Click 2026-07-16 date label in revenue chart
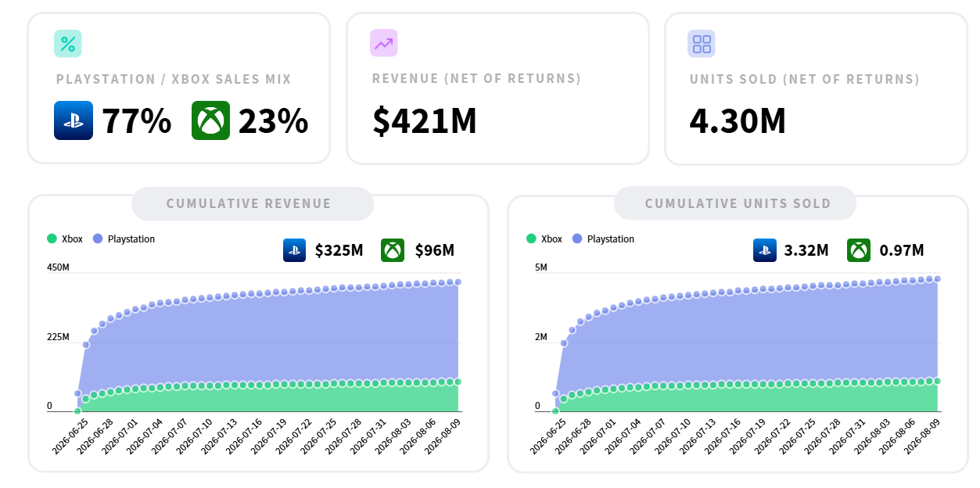This screenshot has width=980, height=488. click(244, 435)
